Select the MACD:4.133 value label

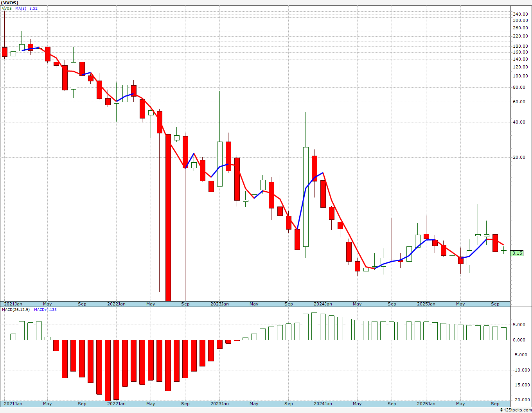click(45, 309)
